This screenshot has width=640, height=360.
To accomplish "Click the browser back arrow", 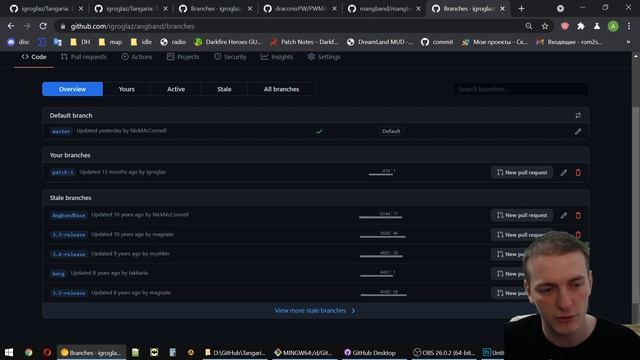I will tap(11, 26).
